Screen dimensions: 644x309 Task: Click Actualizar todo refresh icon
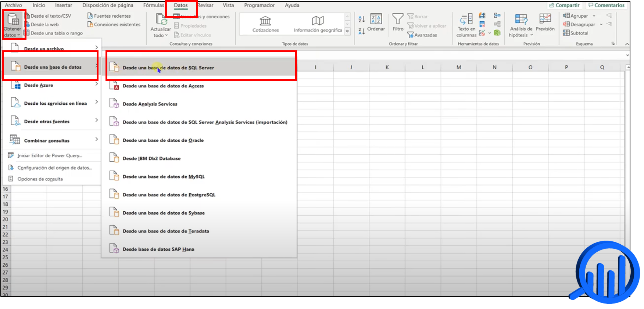tap(161, 19)
